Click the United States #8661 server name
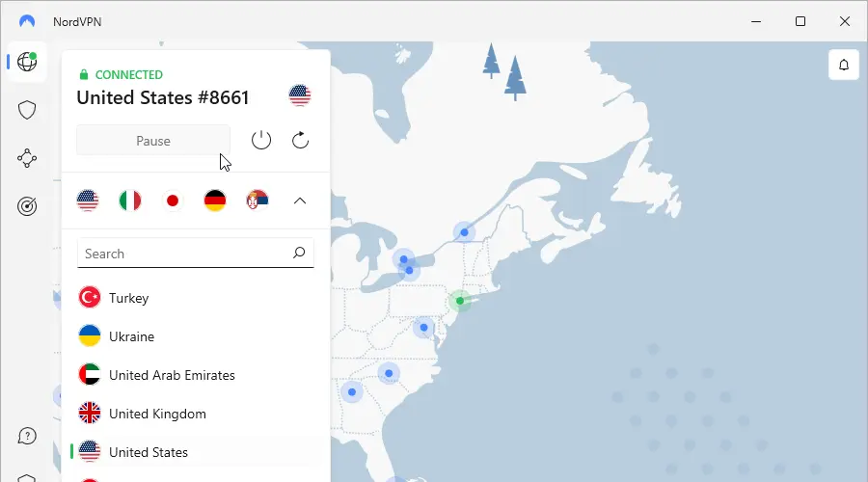 tap(163, 97)
